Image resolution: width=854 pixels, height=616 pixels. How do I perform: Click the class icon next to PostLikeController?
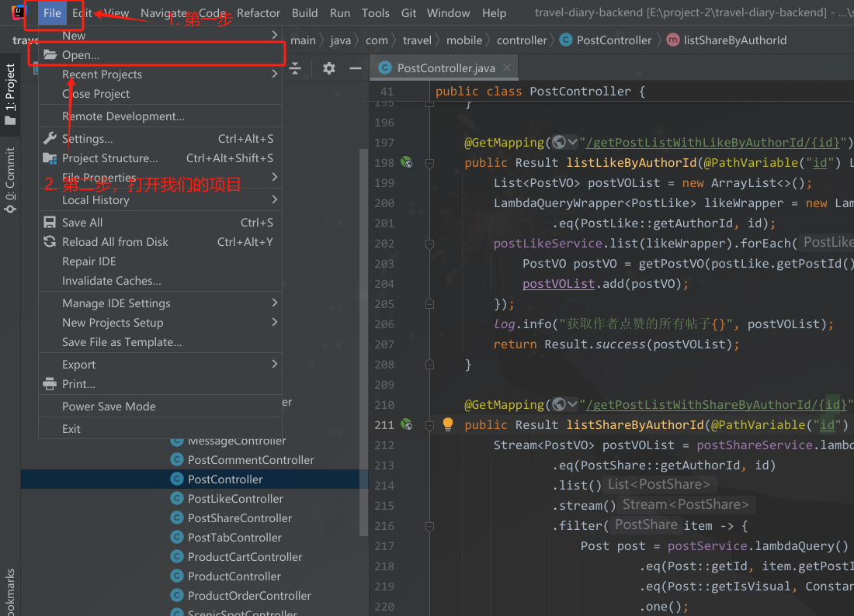coord(176,498)
